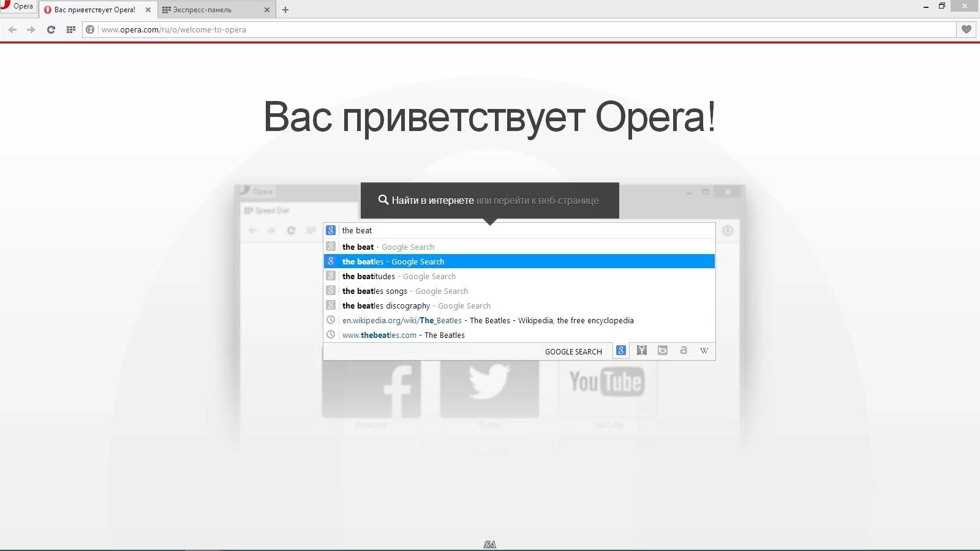
Task: Go forward to the next page
Action: tap(31, 29)
